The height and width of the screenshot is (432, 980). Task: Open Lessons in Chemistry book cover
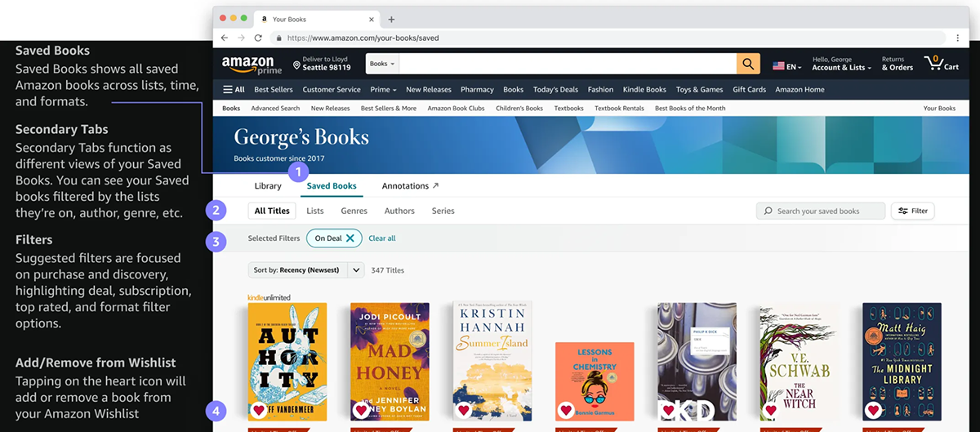coord(595,381)
